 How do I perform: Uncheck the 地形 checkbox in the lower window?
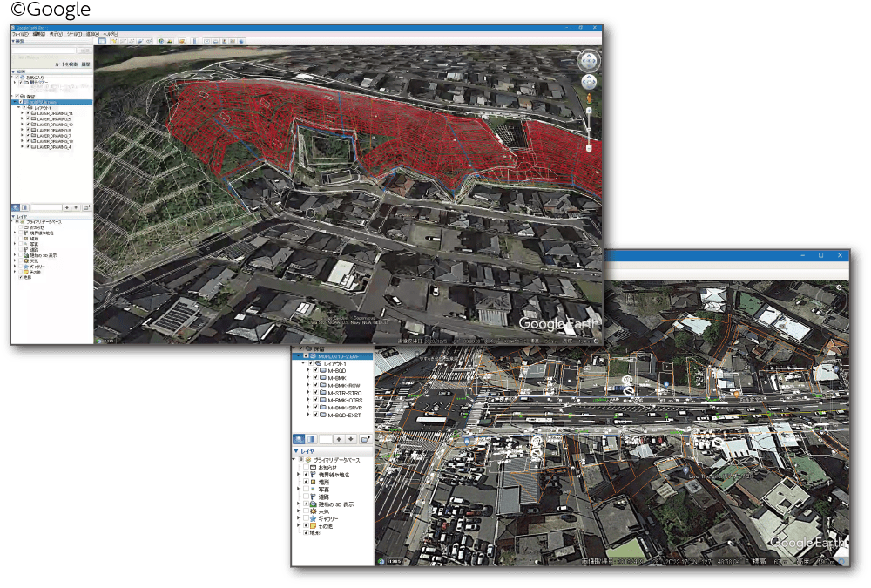306,532
